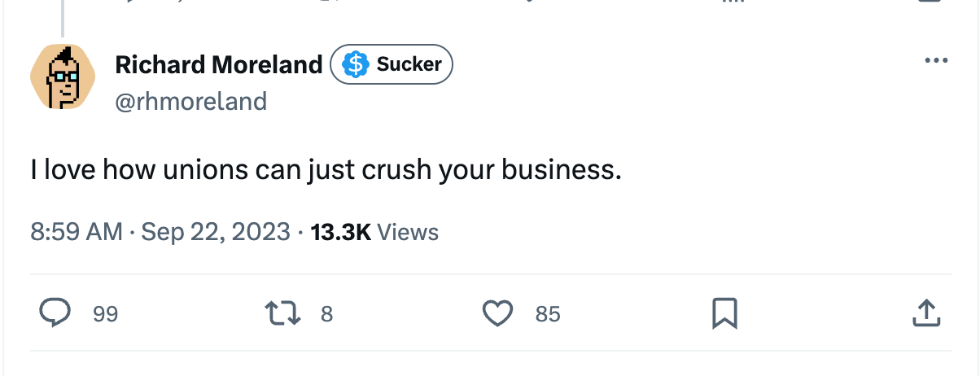Click the vertical thread line above the avatar
Screen dimensions: 980x376
click(63, 16)
